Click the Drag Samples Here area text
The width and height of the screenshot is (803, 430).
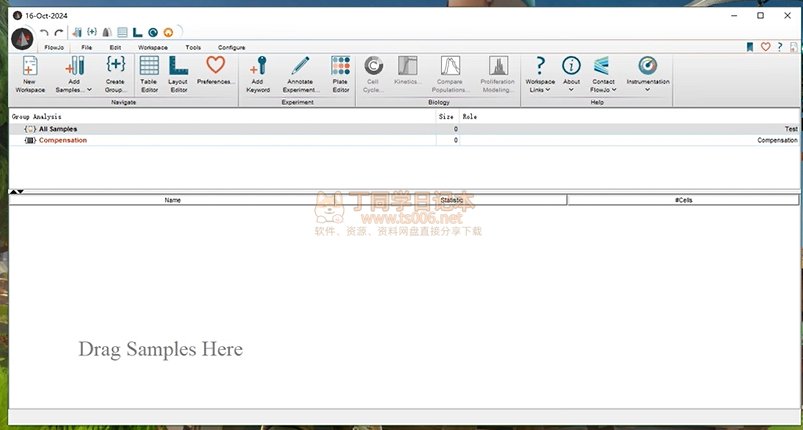pos(160,349)
